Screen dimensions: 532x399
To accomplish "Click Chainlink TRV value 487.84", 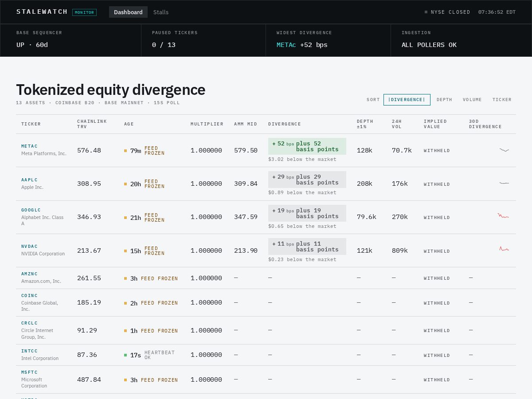I will click(x=89, y=379).
